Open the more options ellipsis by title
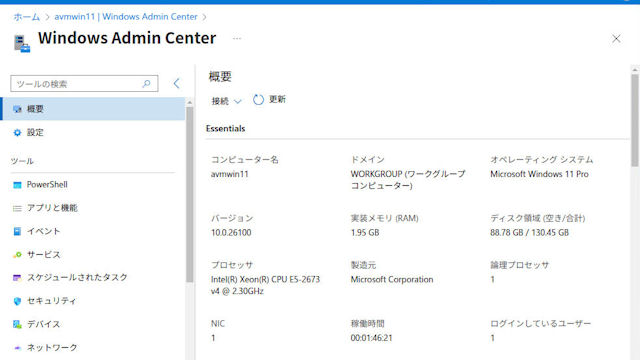640x360 pixels. 237,39
